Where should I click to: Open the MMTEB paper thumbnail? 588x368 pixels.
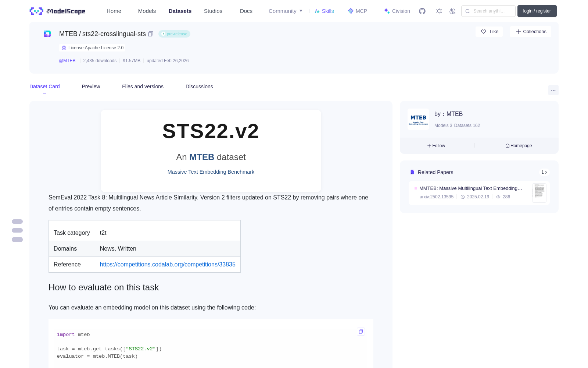click(x=539, y=193)
